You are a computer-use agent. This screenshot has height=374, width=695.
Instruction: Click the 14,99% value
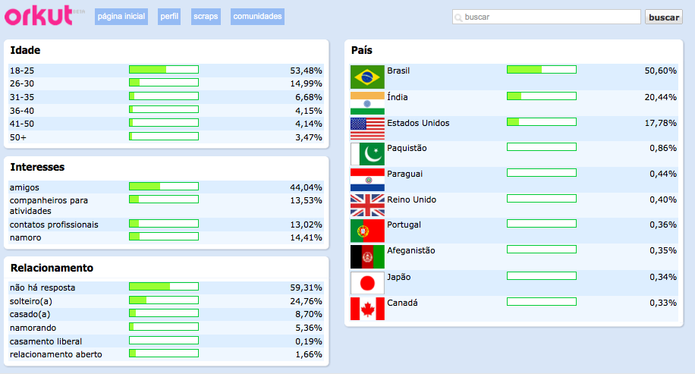(306, 83)
